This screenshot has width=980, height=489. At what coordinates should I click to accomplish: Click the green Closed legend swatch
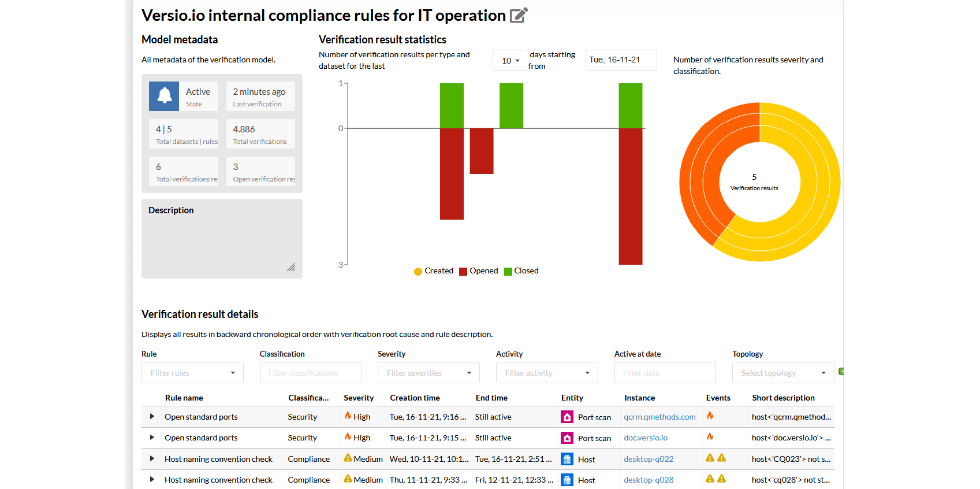coord(508,272)
